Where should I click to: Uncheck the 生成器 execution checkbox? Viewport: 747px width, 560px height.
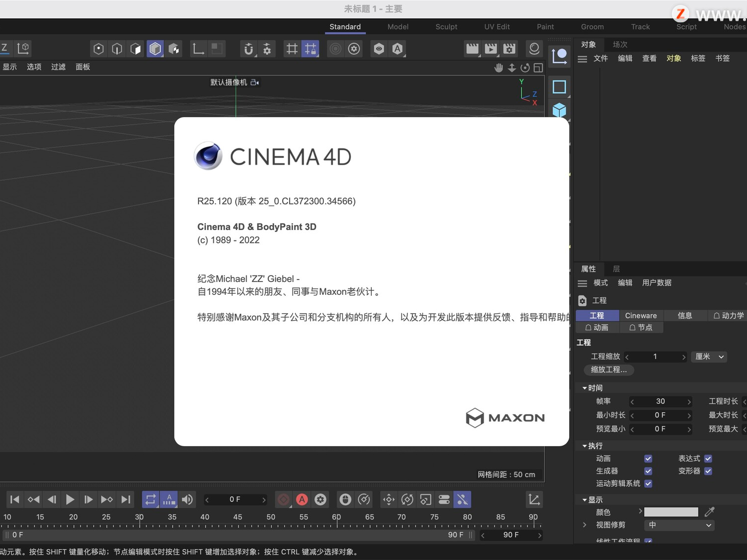click(x=648, y=471)
